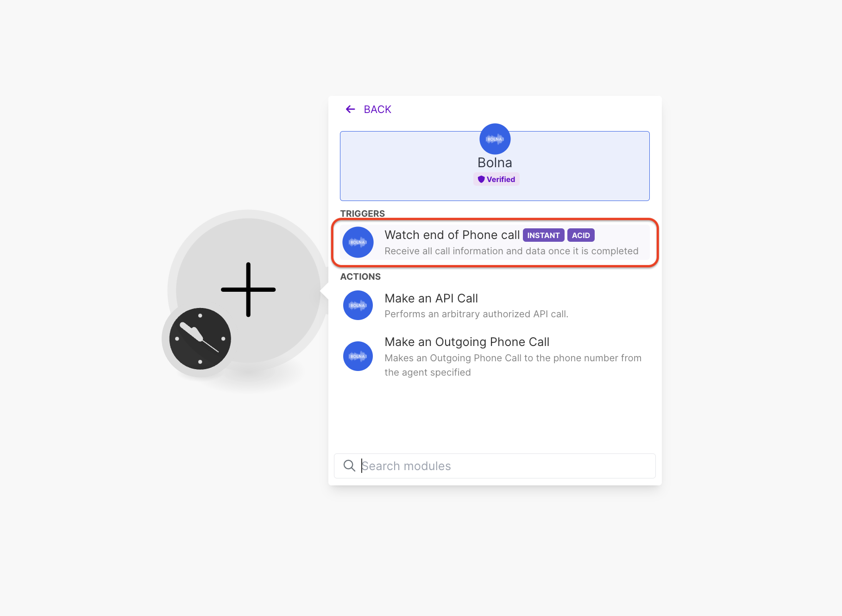Image resolution: width=842 pixels, height=616 pixels.
Task: Click the INSTANT tag badge
Action: pos(543,235)
